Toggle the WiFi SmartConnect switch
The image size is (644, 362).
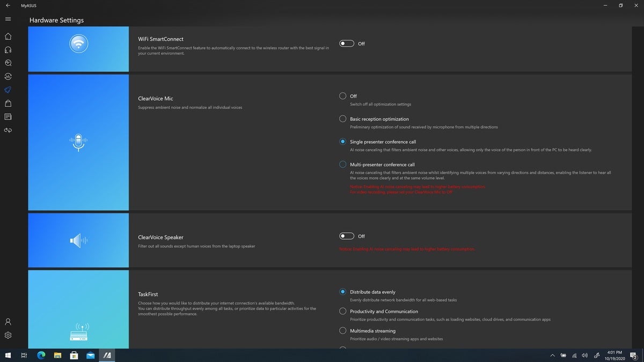[x=347, y=43]
